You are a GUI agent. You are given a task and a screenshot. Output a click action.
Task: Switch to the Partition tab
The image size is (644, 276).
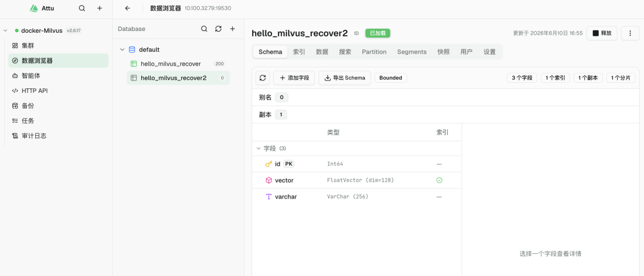pos(374,52)
